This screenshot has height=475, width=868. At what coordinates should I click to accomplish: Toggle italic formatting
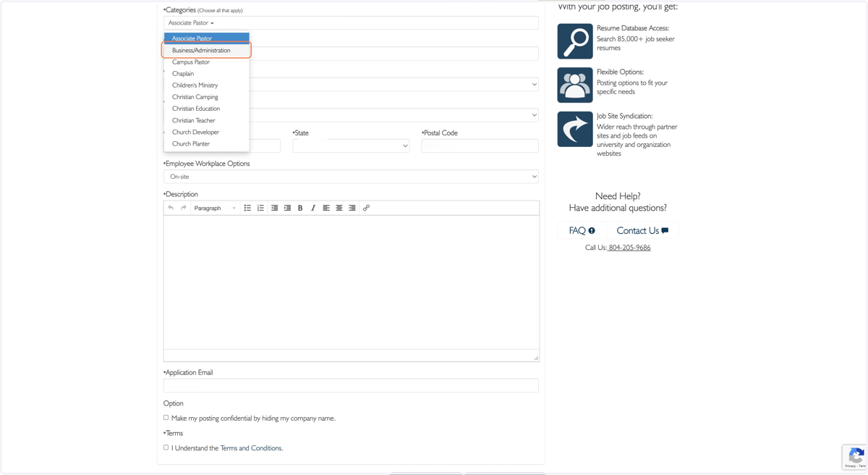coord(313,208)
